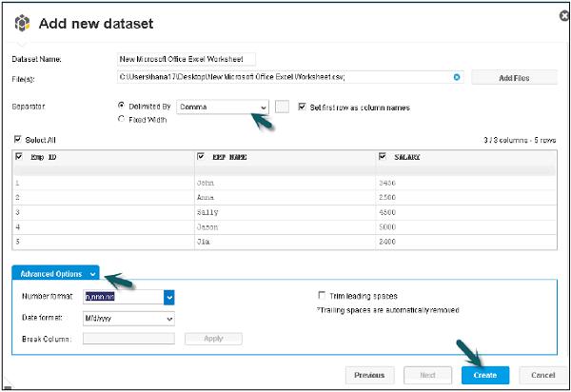Click the 3 / 3 columns - 5 rows text
This screenshot has width=571, height=392.
(x=520, y=140)
